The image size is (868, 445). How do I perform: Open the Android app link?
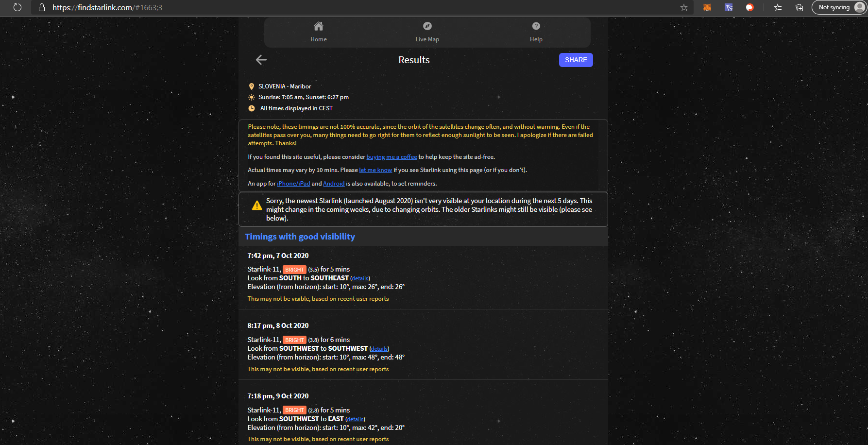click(334, 184)
